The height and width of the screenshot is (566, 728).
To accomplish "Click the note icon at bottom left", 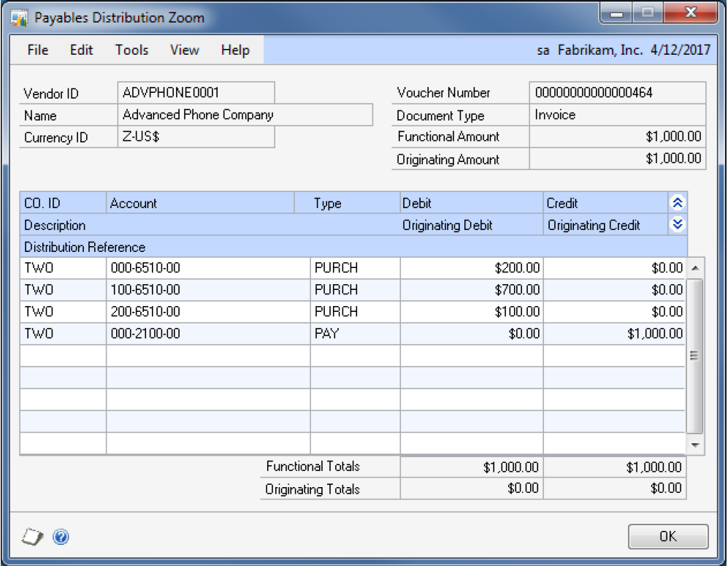I will pyautogui.click(x=34, y=537).
